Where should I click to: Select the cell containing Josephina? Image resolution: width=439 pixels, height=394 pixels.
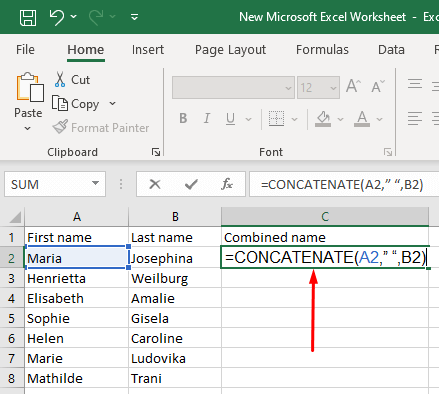pos(175,258)
